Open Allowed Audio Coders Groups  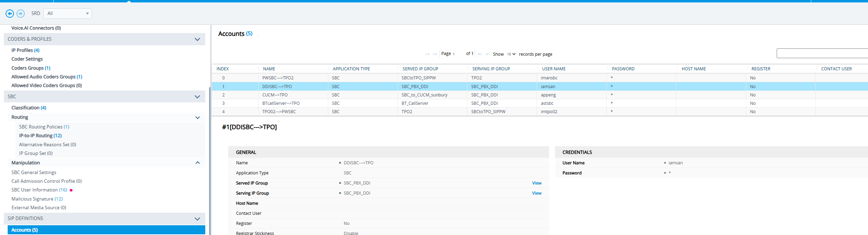[x=47, y=77]
